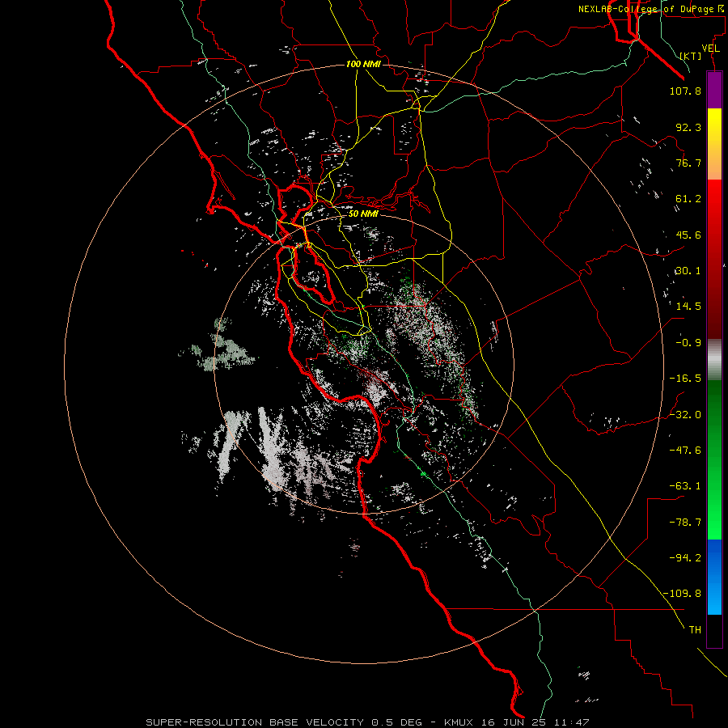
Task: Click the TH threshold label
Action: (695, 630)
